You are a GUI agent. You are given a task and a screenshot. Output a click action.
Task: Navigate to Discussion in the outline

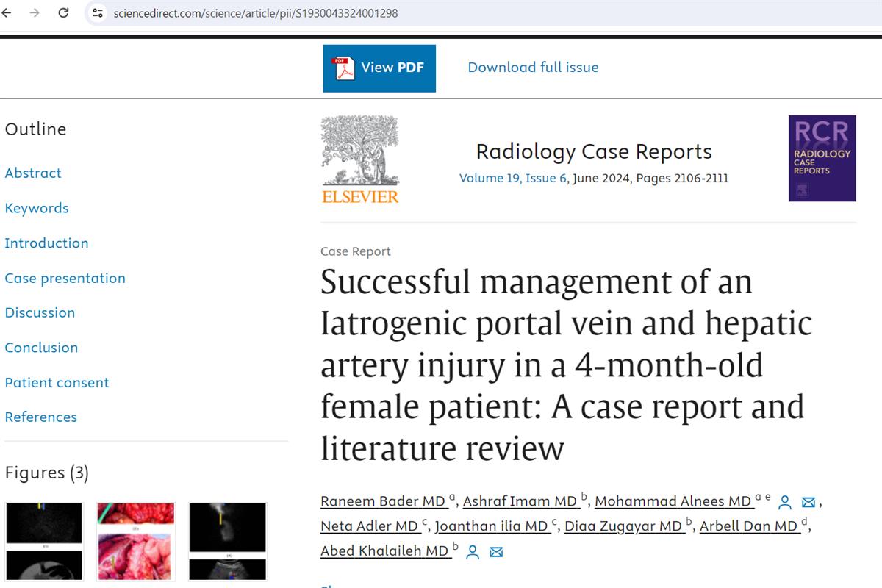click(40, 313)
